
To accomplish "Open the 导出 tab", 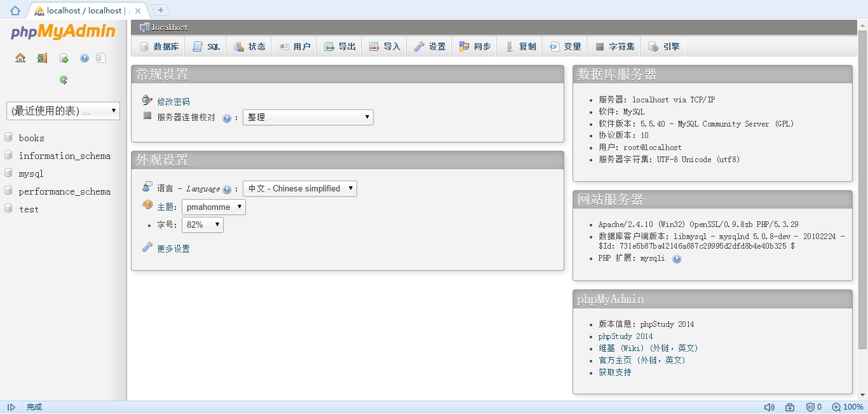I will 339,46.
